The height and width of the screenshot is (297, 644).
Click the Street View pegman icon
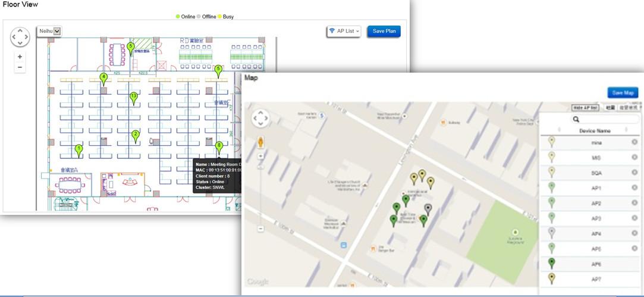[x=260, y=142]
